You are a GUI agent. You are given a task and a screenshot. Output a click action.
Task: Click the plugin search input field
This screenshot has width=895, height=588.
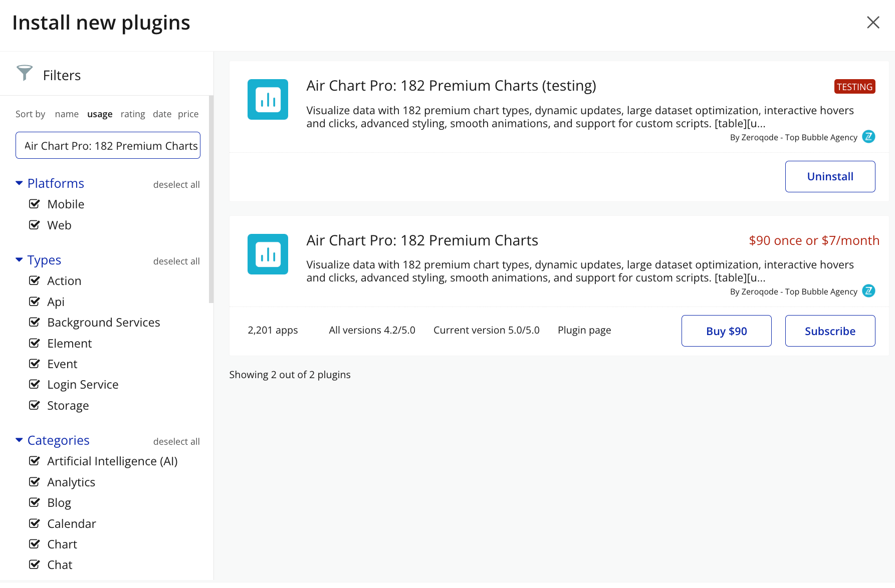click(x=108, y=146)
